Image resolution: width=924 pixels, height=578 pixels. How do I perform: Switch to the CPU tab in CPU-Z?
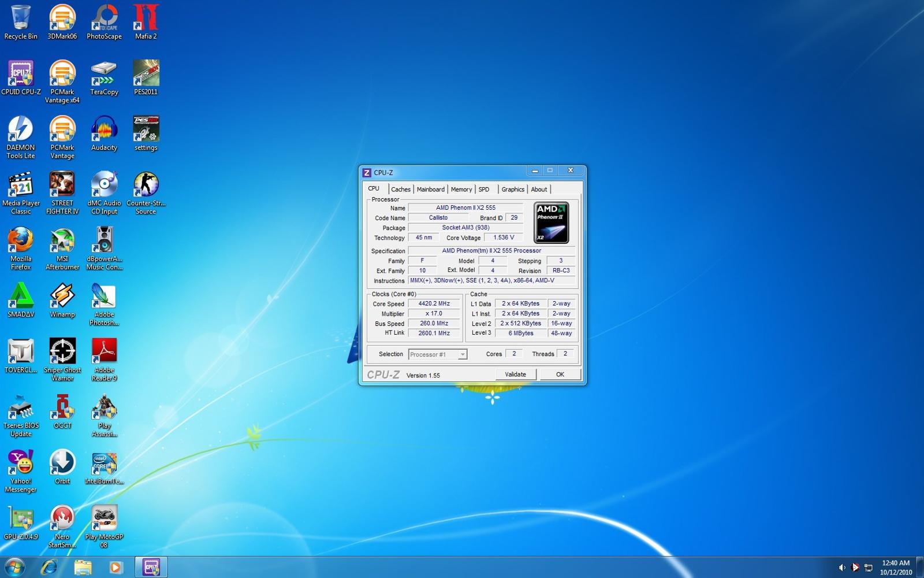[374, 188]
